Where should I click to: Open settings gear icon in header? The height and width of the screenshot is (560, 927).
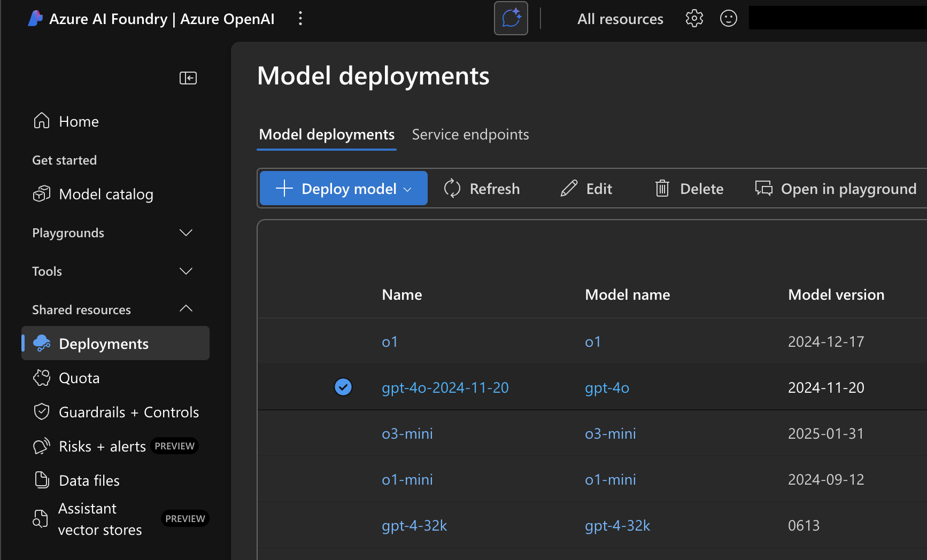(694, 19)
